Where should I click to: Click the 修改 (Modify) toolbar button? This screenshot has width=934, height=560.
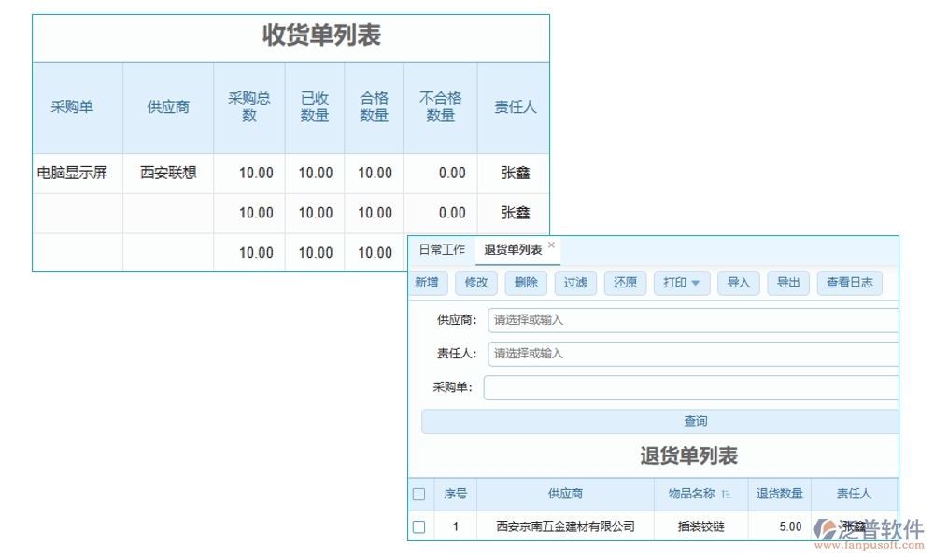point(476,283)
